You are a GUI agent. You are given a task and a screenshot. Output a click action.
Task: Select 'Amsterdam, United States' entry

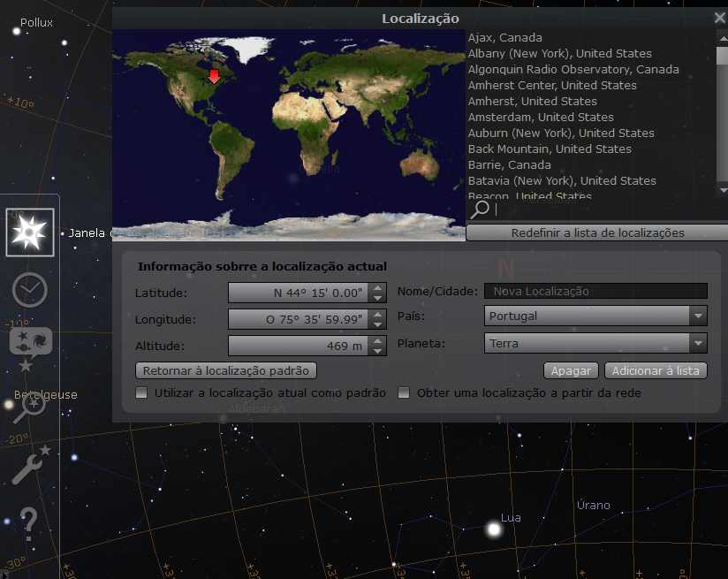(x=541, y=117)
